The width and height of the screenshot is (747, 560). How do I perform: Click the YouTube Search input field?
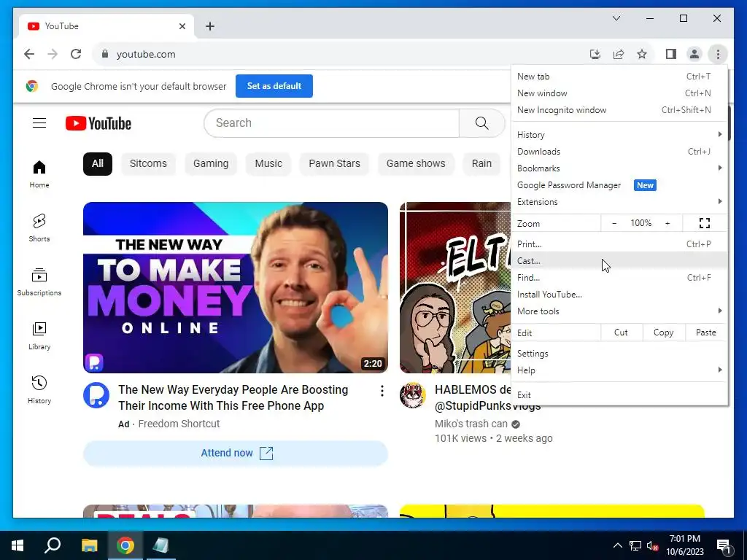pos(332,122)
